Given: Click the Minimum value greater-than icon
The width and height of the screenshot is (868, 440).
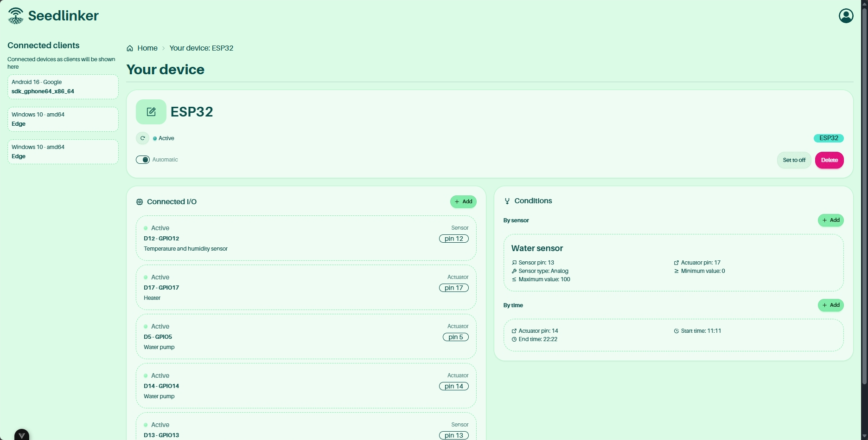Looking at the screenshot, I should click(677, 271).
